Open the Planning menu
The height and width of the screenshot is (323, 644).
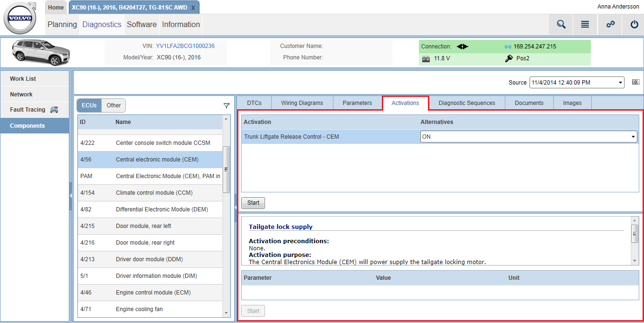tap(62, 24)
